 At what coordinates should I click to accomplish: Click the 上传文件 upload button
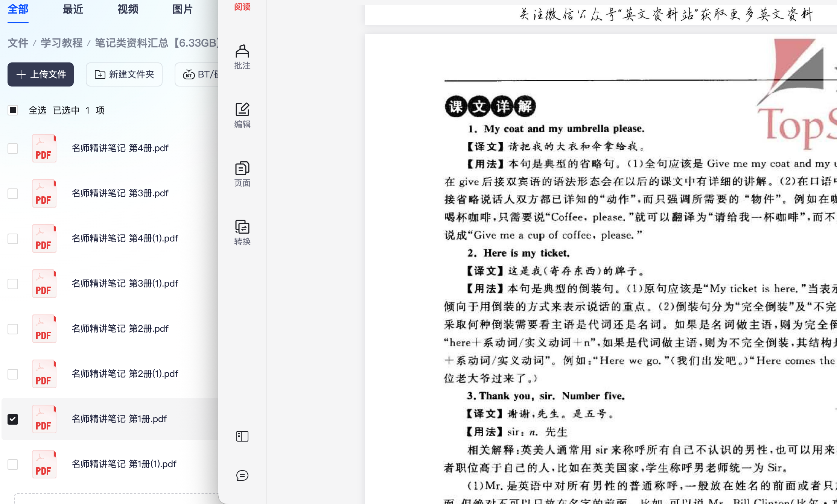click(x=40, y=74)
